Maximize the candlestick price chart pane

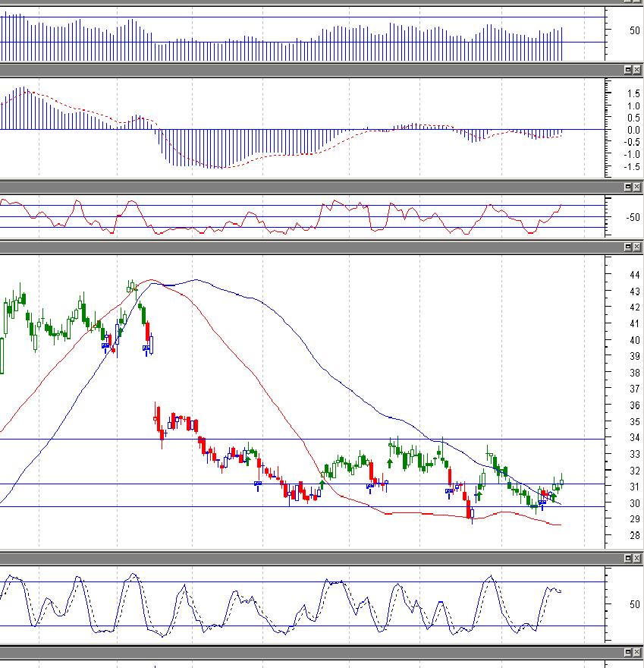(x=628, y=247)
